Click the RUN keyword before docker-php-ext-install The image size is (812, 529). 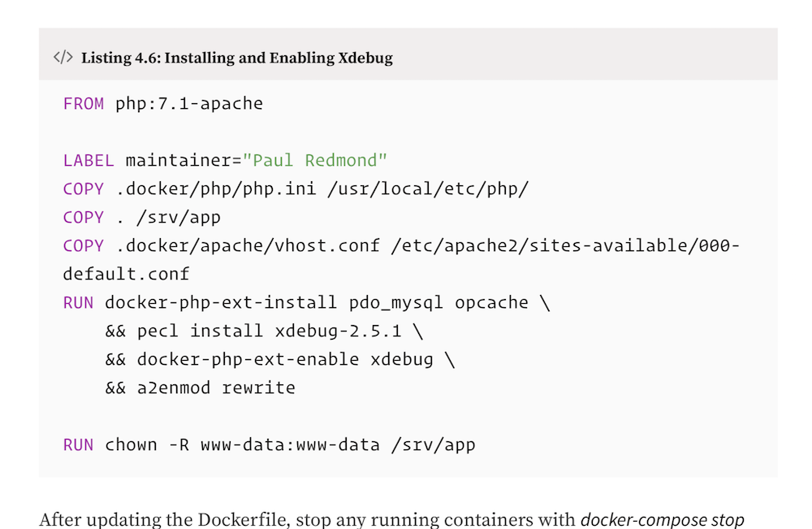pyautogui.click(x=78, y=302)
